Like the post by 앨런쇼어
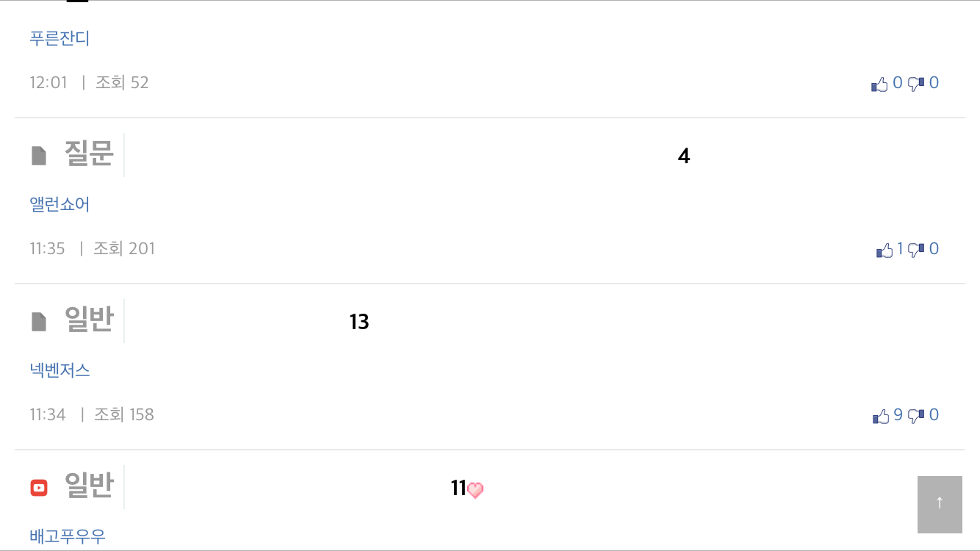The height and width of the screenshot is (551, 980). 884,251
